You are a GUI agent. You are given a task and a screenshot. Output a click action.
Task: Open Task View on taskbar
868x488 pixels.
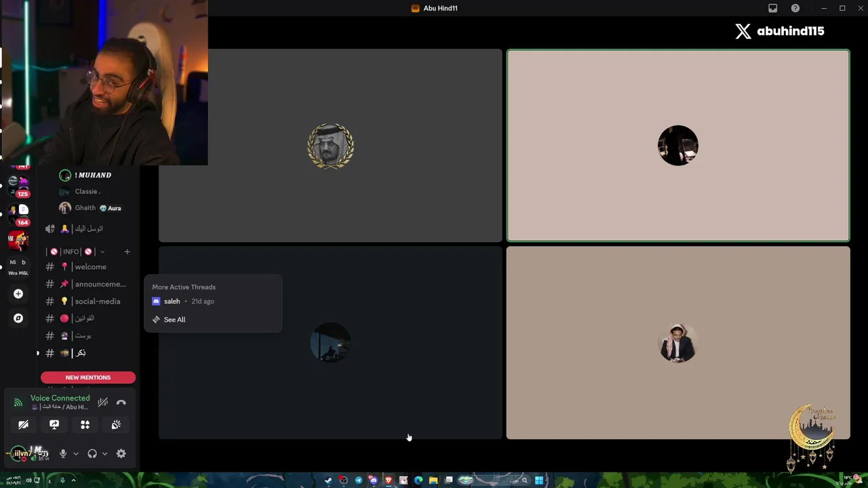pyautogui.click(x=448, y=481)
